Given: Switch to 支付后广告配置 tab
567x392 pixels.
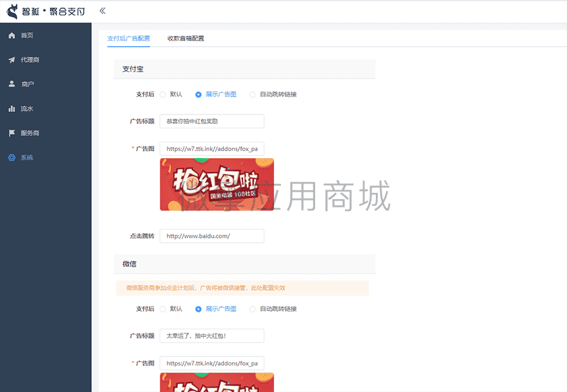Looking at the screenshot, I should tap(128, 39).
